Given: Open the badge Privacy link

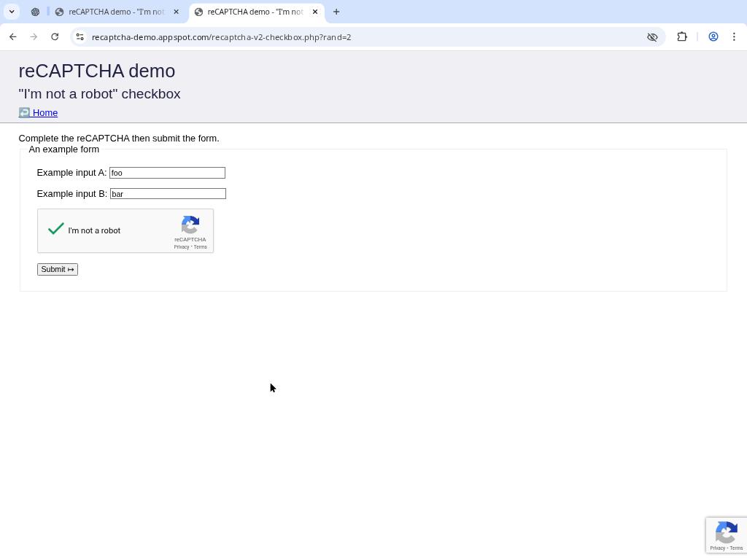Looking at the screenshot, I should (718, 548).
